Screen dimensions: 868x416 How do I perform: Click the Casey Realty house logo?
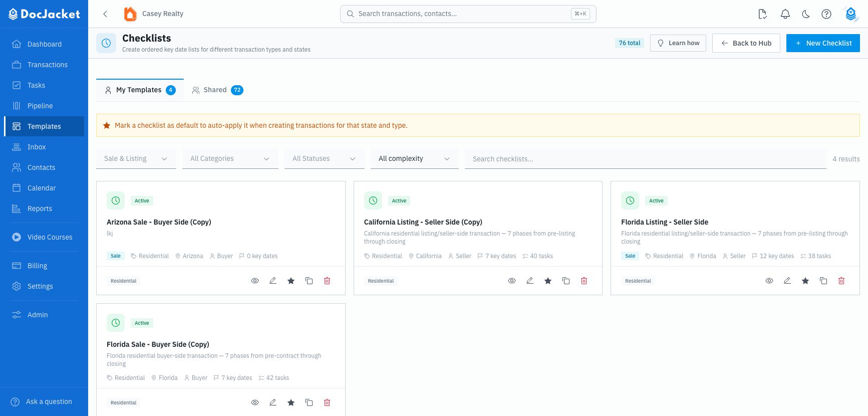pyautogui.click(x=130, y=14)
